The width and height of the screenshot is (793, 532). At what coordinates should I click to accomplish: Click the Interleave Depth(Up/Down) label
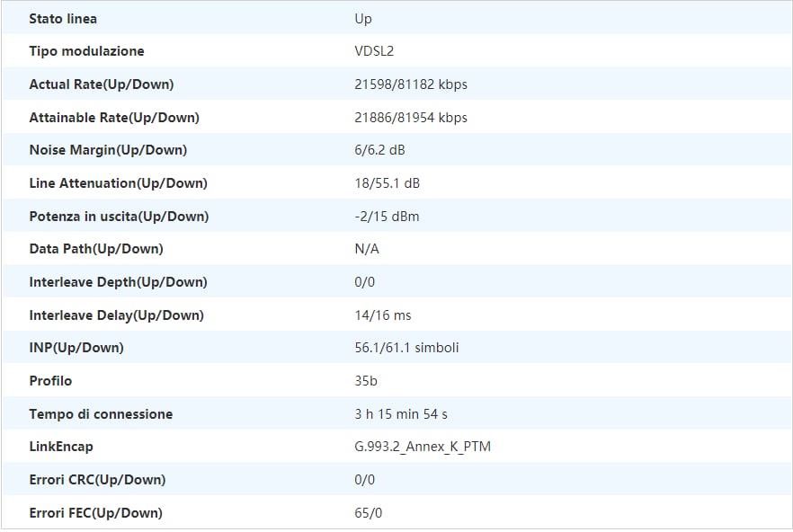[x=119, y=282]
